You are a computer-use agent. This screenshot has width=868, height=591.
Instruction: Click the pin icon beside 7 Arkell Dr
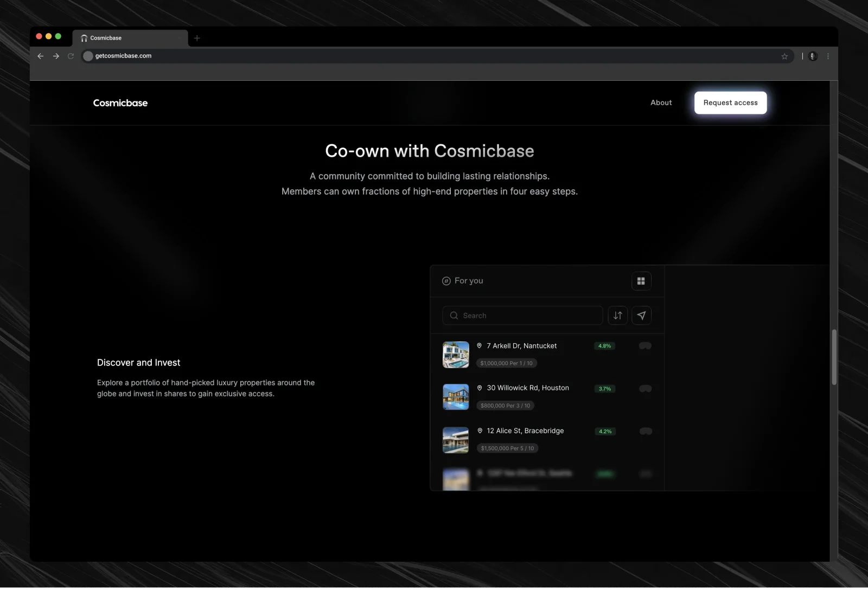click(x=480, y=345)
